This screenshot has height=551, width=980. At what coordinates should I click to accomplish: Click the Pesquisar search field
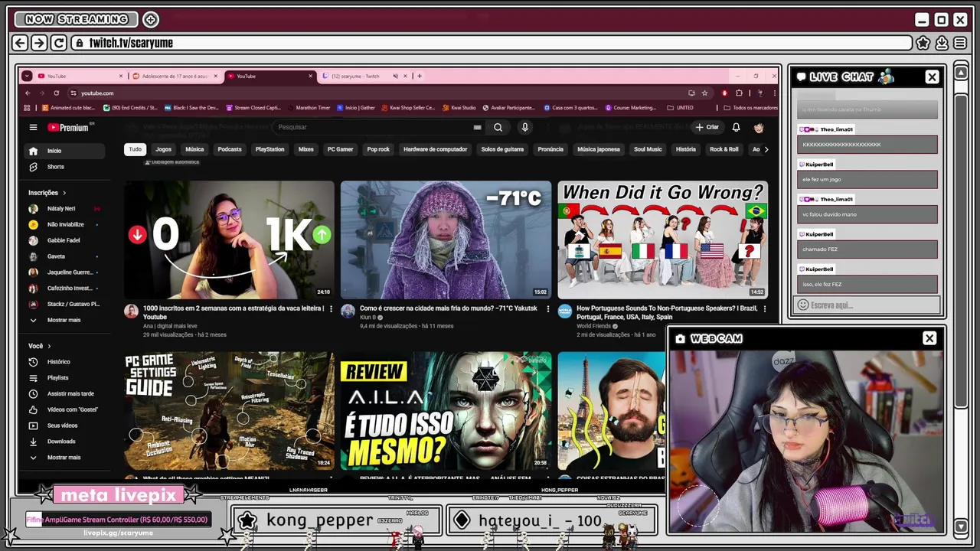point(375,128)
